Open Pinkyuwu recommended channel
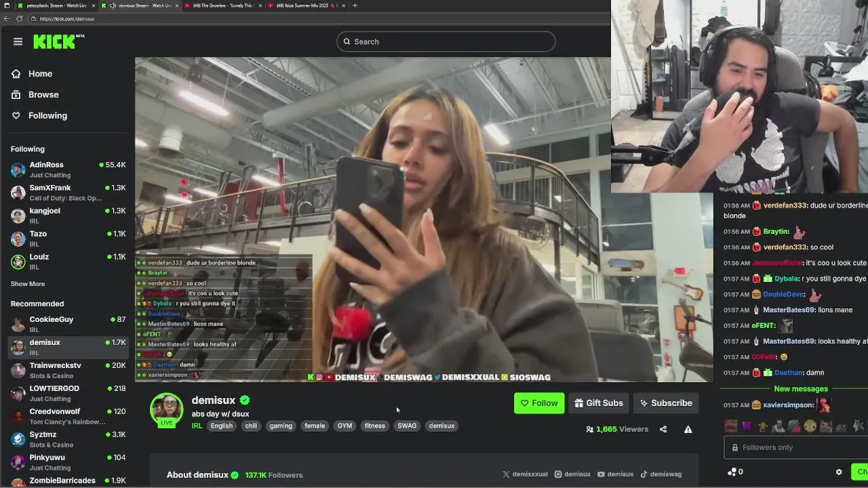868x488 pixels. pyautogui.click(x=68, y=462)
